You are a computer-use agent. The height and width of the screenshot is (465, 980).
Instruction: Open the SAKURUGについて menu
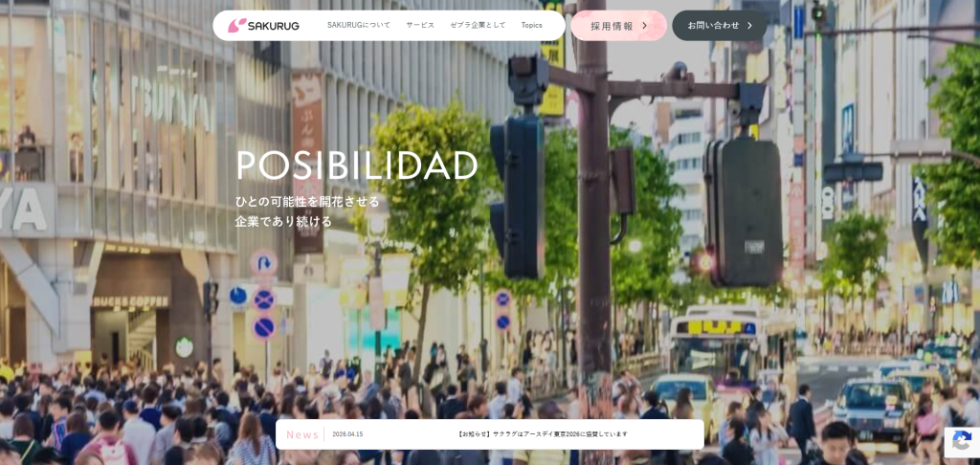(x=358, y=25)
